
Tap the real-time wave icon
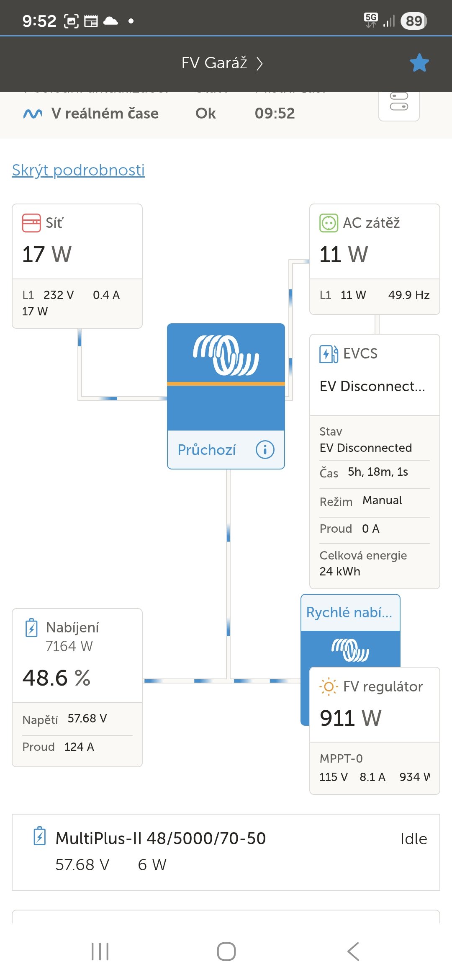point(33,113)
